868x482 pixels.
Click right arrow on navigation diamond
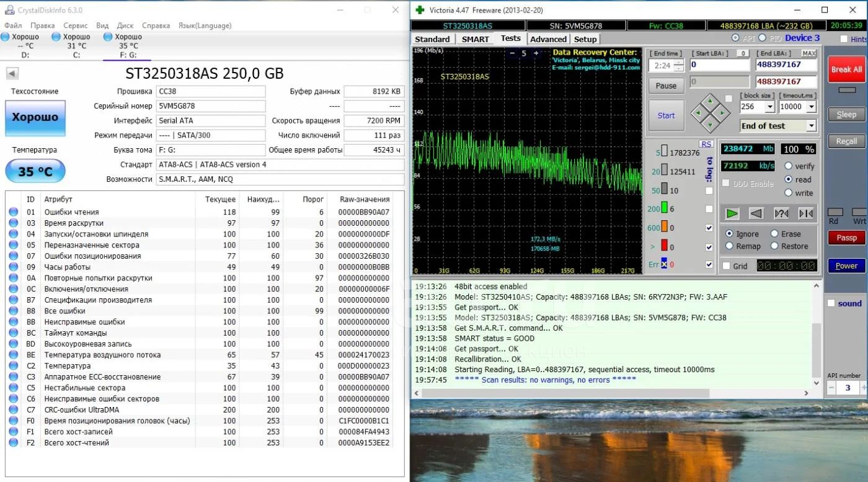click(x=722, y=113)
